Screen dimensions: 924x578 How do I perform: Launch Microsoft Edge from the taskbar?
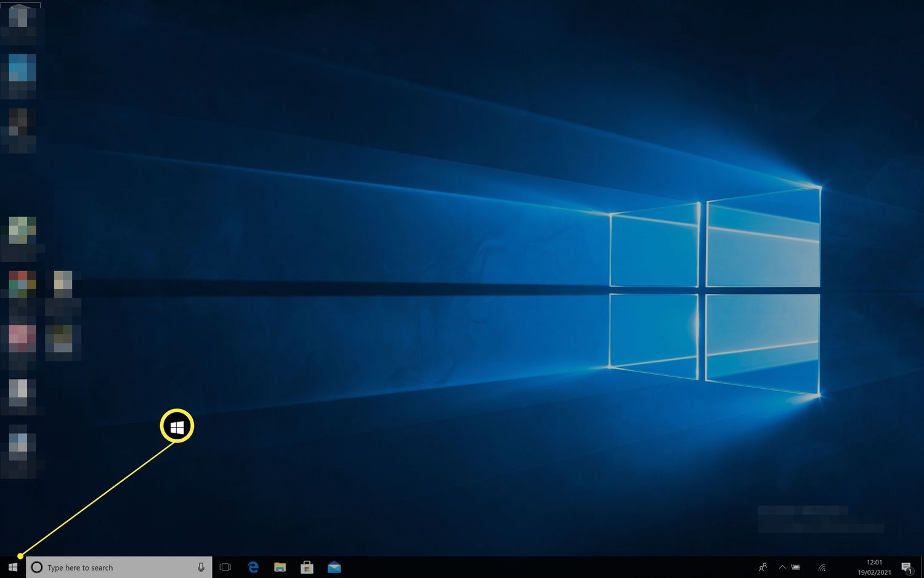[253, 568]
